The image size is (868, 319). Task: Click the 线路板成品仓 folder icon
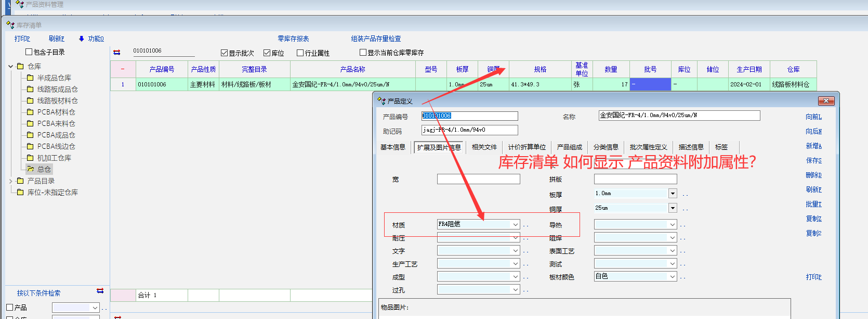(x=30, y=89)
